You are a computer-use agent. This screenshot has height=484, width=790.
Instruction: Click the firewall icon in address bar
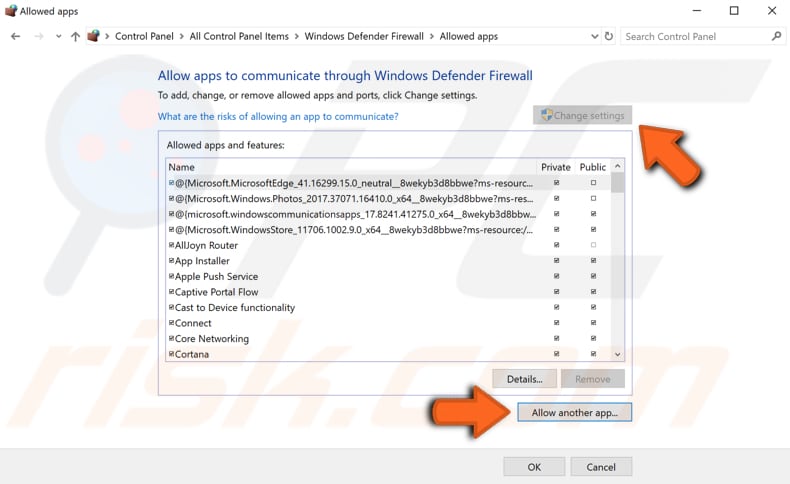(93, 36)
